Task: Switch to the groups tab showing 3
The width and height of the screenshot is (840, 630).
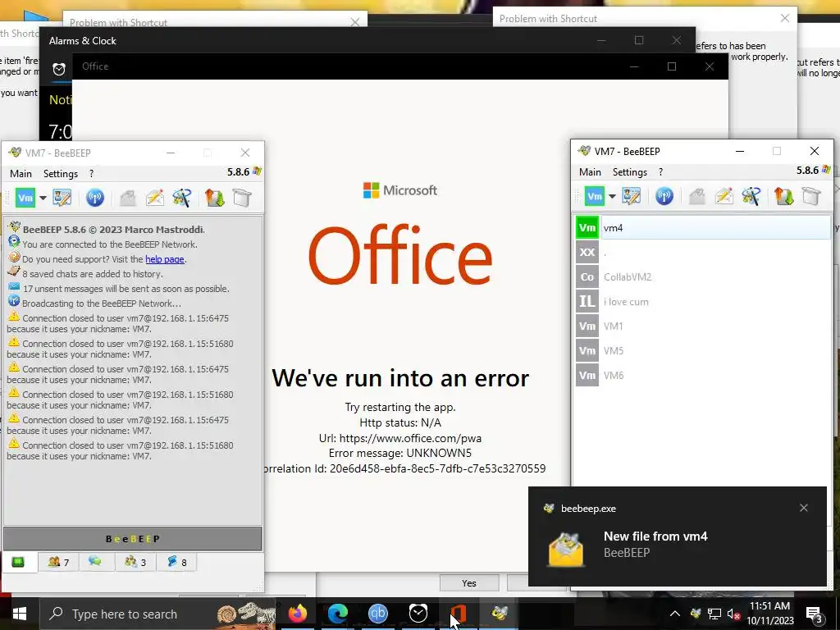Action: (x=135, y=562)
